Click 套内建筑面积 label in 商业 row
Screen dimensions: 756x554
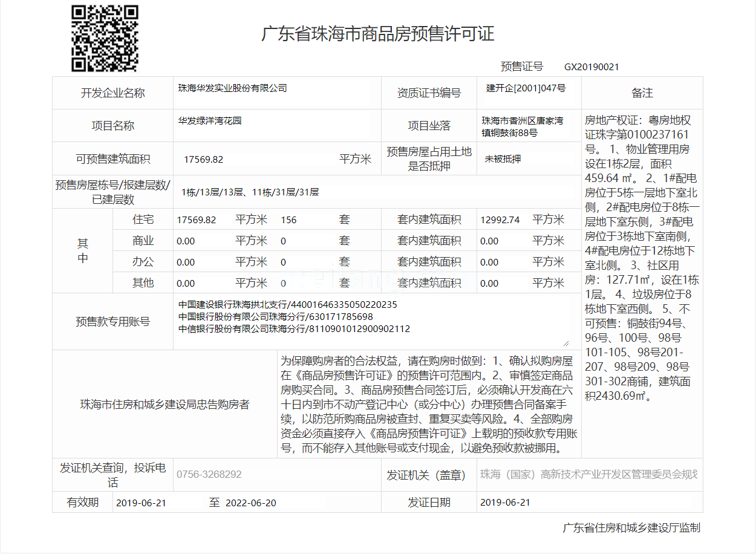coord(429,241)
